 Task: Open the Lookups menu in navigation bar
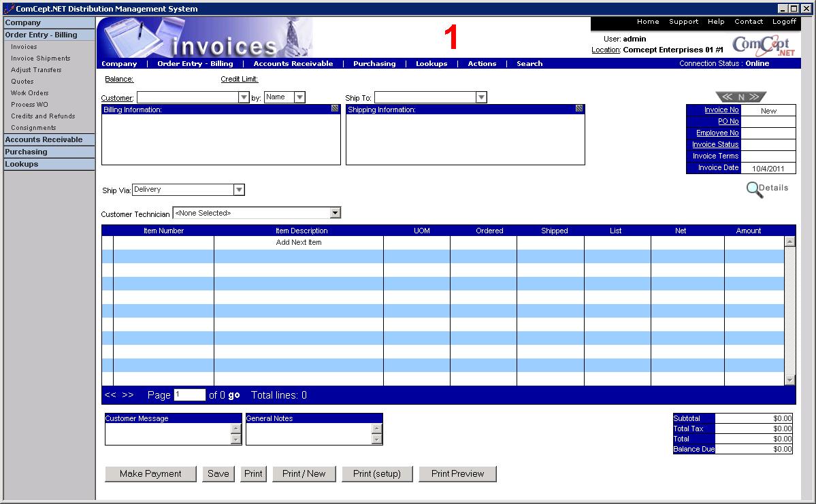pos(431,64)
